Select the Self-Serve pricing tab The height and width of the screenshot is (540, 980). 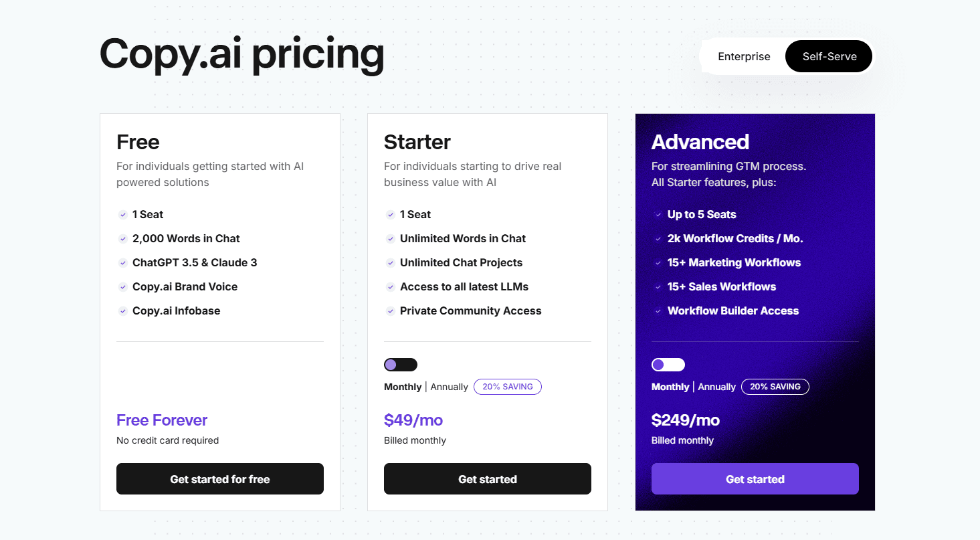click(829, 57)
